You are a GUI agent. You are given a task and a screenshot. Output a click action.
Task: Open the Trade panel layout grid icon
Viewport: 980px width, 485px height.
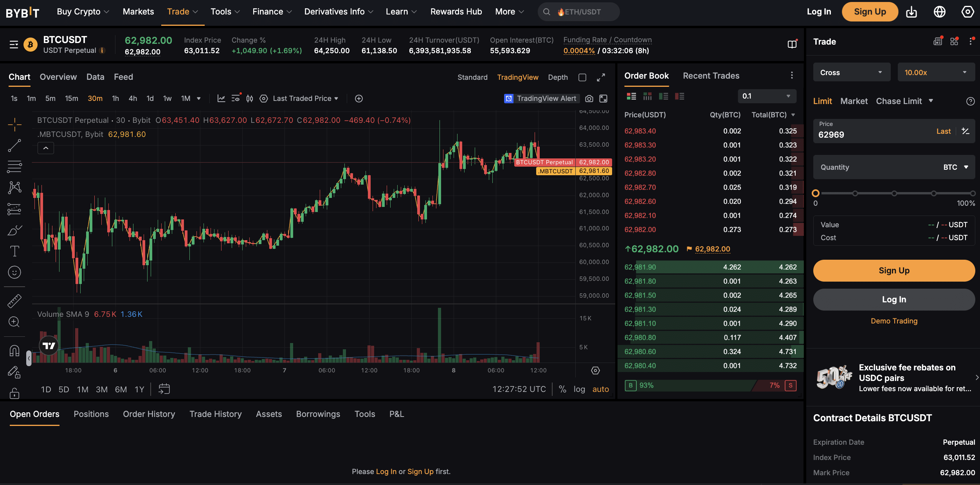[955, 41]
